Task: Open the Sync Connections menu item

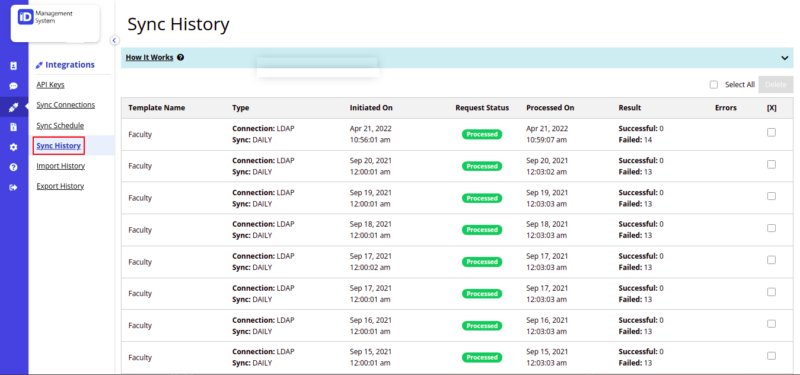Action: 66,105
